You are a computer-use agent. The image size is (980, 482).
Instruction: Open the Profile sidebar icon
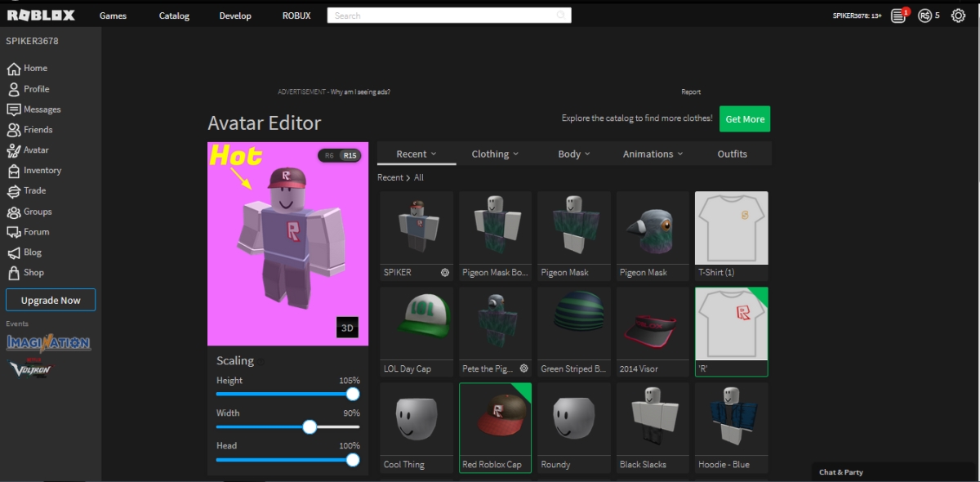point(13,89)
